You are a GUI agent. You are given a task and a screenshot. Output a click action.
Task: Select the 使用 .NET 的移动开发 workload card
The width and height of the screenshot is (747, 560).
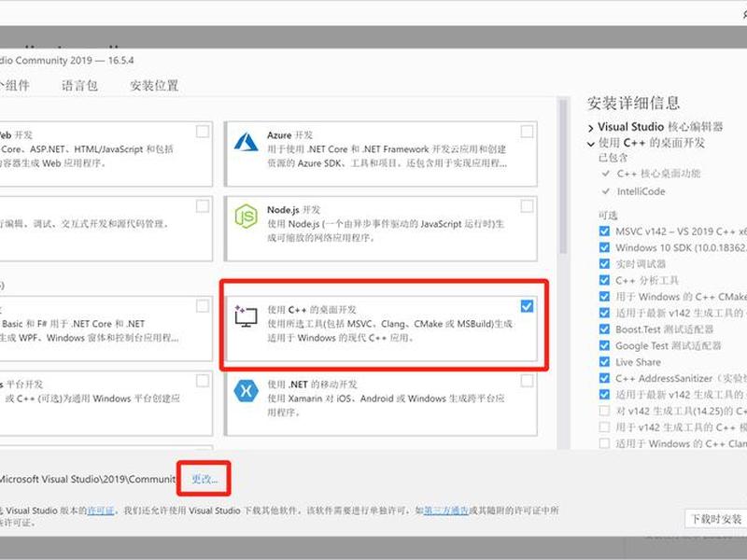382,403
